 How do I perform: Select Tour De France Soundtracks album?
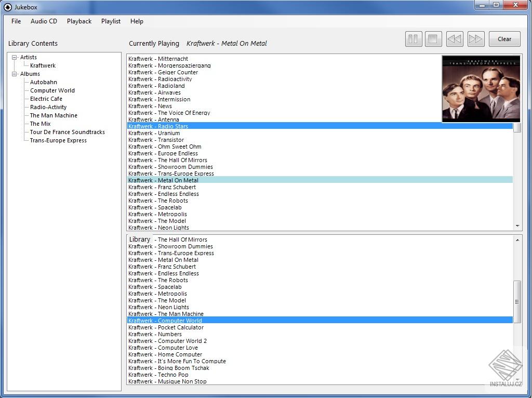point(67,132)
